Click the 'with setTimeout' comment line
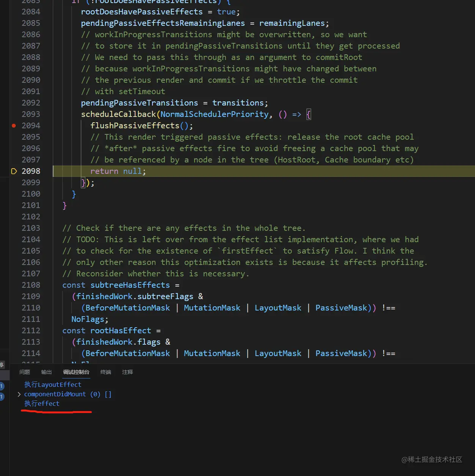 click(x=123, y=91)
